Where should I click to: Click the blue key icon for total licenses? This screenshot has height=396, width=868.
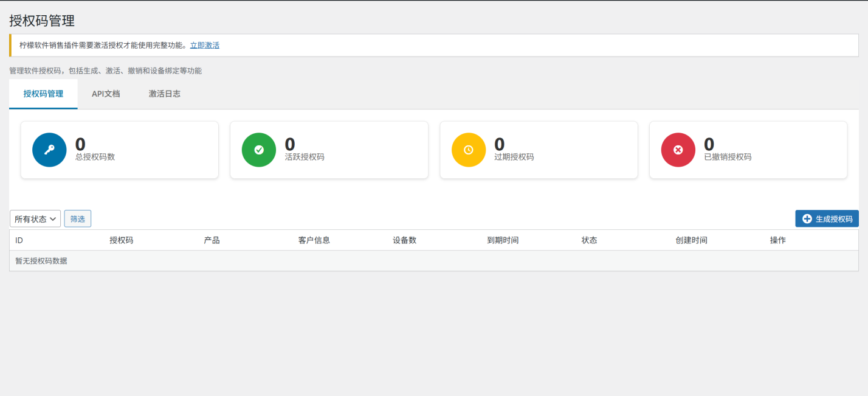49,150
